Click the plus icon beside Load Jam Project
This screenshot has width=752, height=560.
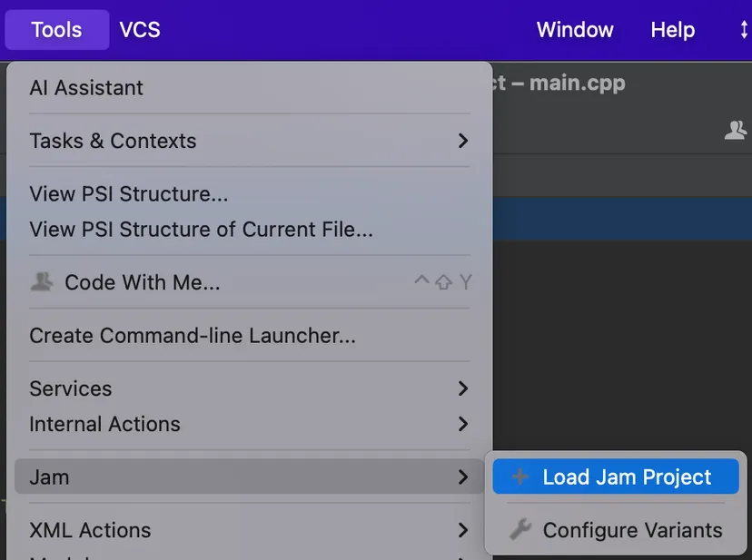click(x=519, y=476)
